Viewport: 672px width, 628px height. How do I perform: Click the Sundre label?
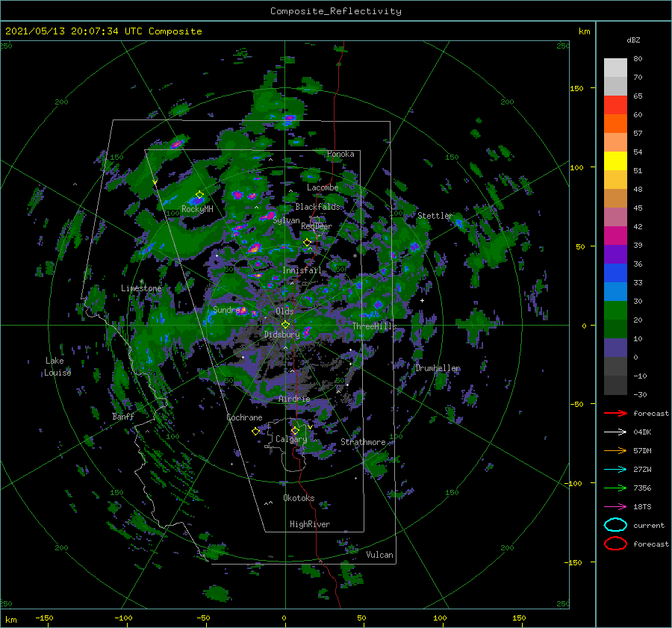225,310
